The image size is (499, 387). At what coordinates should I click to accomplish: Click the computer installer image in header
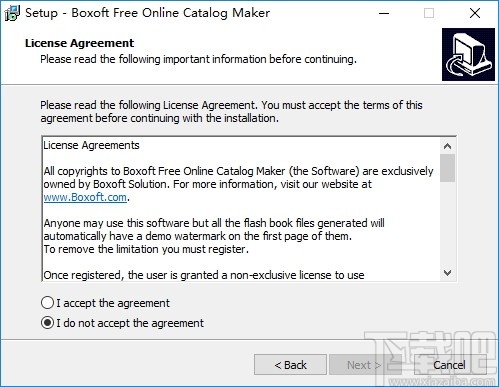coord(468,54)
